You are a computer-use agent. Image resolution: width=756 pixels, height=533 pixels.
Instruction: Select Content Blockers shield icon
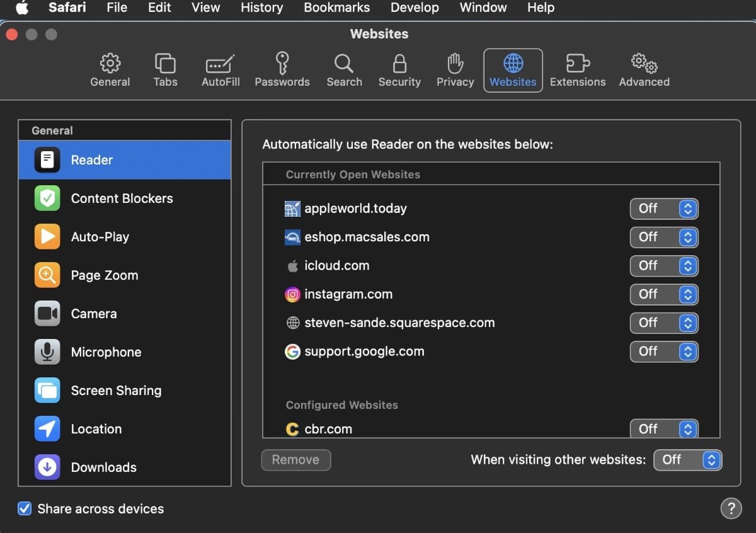click(x=48, y=198)
